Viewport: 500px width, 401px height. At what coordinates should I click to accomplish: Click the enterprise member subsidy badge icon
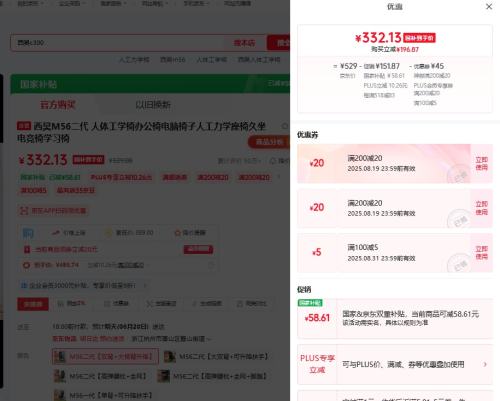24,285
